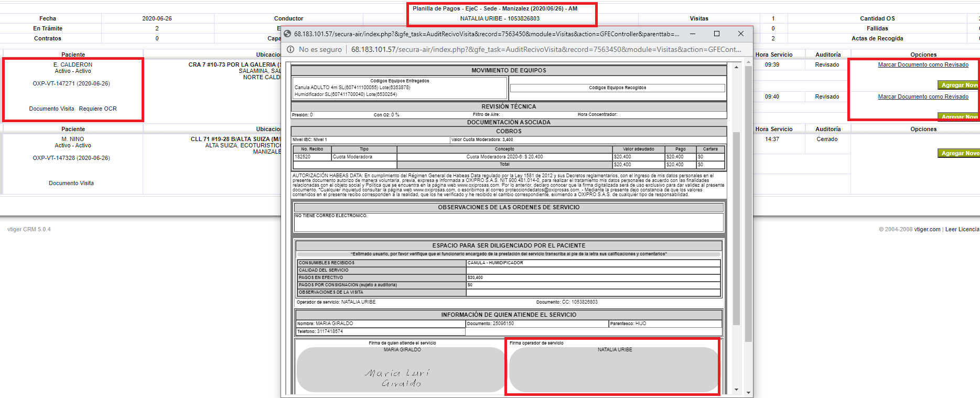Open Documento Visita link for M. Nino
980x398 pixels.
71,183
